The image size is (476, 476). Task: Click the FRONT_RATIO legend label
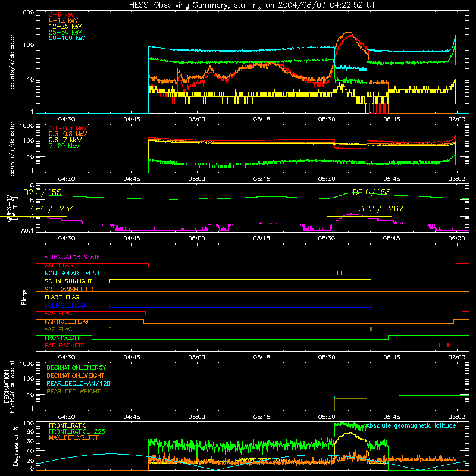point(68,425)
